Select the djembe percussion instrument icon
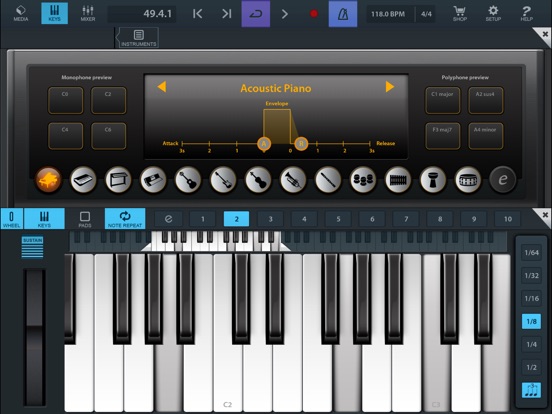 click(x=433, y=180)
